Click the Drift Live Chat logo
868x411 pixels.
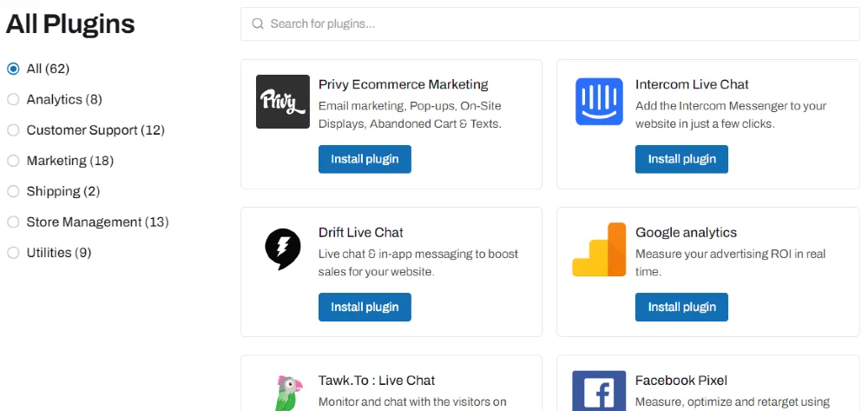coord(283,249)
